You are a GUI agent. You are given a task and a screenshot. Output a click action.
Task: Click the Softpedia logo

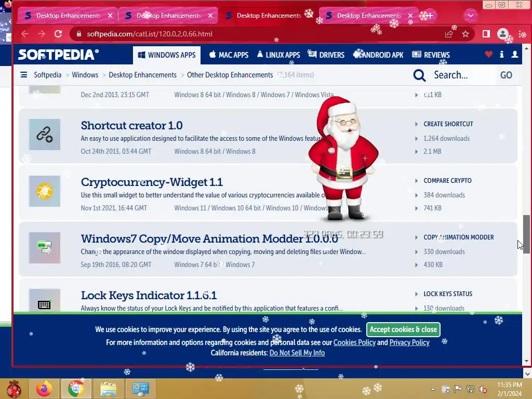(x=58, y=55)
